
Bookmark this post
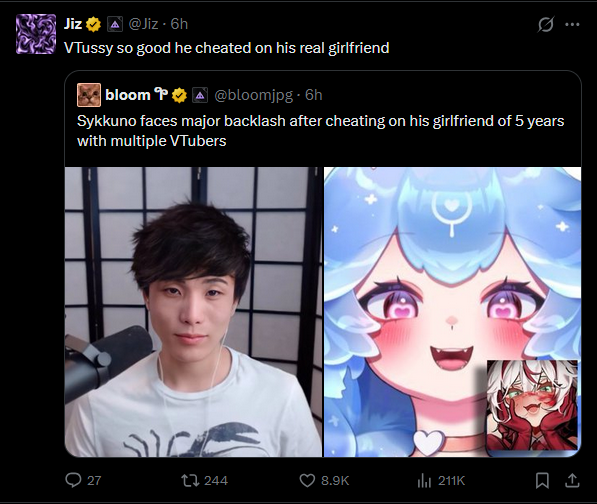pyautogui.click(x=542, y=480)
